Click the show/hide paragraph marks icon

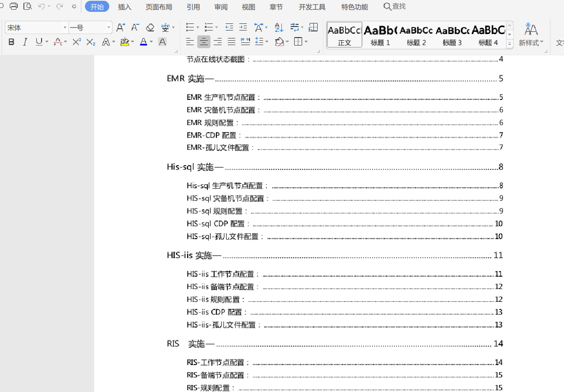tap(295, 27)
